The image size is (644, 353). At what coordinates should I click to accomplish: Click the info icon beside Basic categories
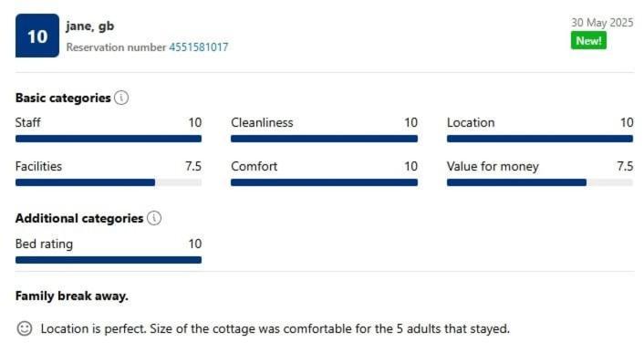[x=121, y=98]
